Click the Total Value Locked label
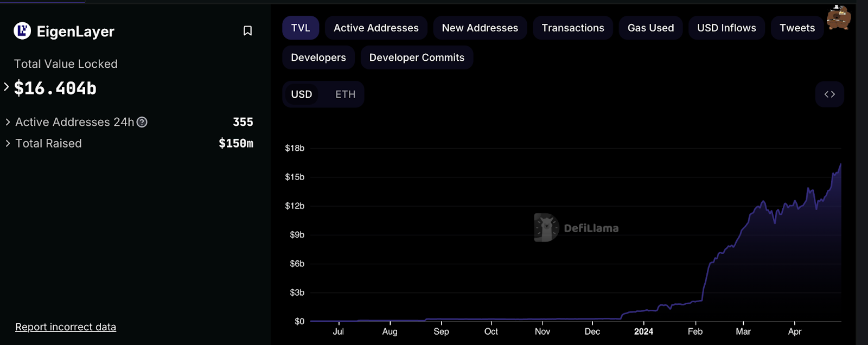868x345 pixels. (x=66, y=64)
